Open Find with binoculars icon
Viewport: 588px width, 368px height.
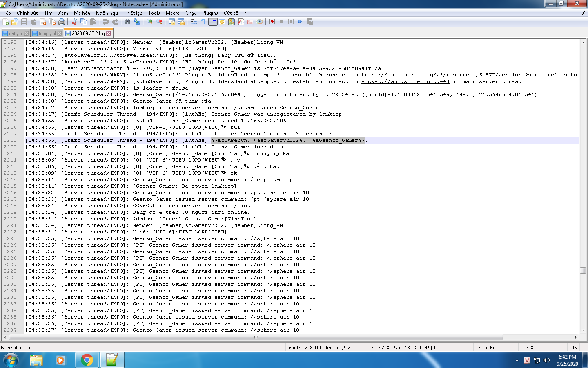tap(128, 22)
